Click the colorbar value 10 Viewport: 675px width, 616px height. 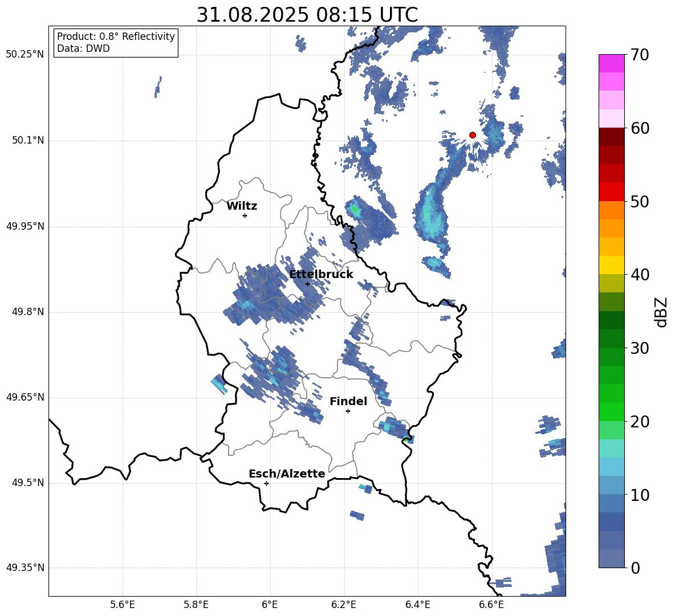[640, 495]
